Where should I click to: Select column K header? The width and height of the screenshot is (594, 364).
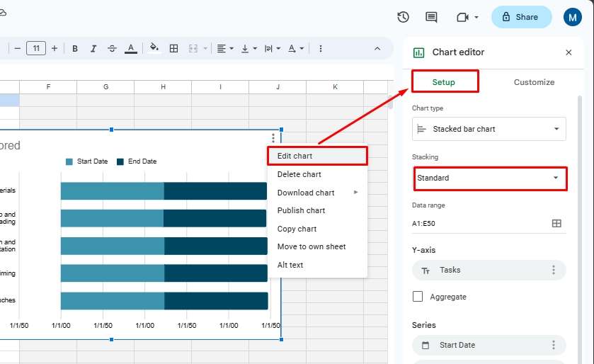(x=335, y=86)
